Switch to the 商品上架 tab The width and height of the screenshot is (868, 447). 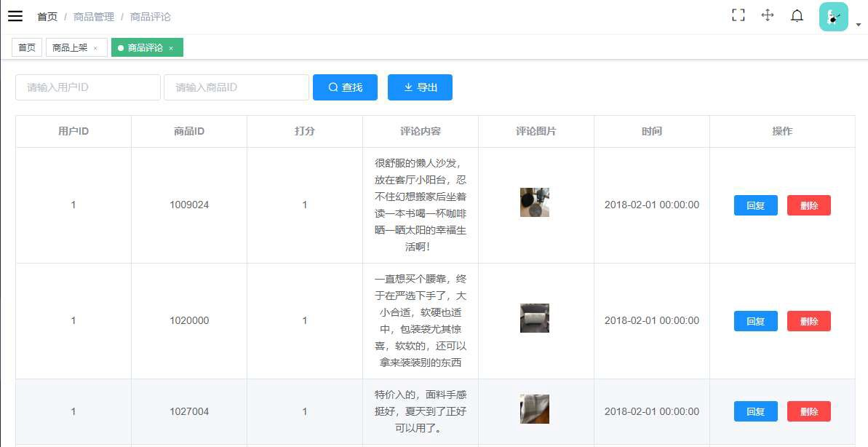click(x=76, y=47)
